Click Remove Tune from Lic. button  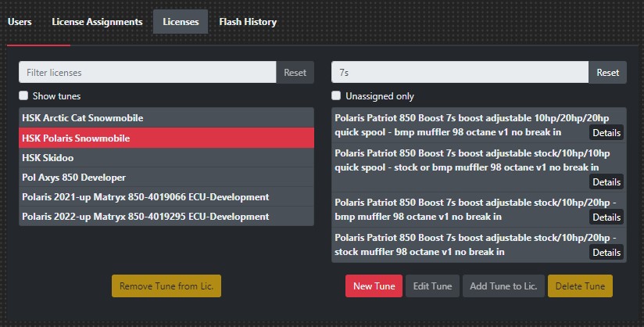pyautogui.click(x=166, y=286)
